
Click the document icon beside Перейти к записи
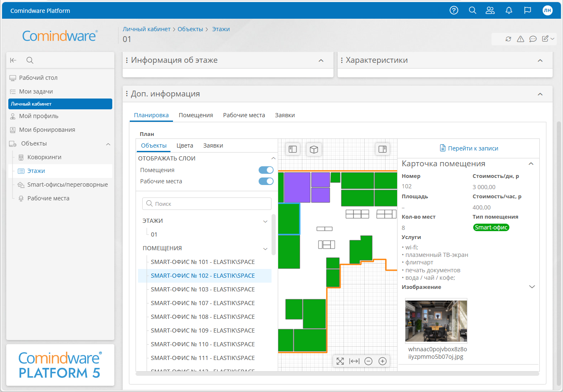443,148
